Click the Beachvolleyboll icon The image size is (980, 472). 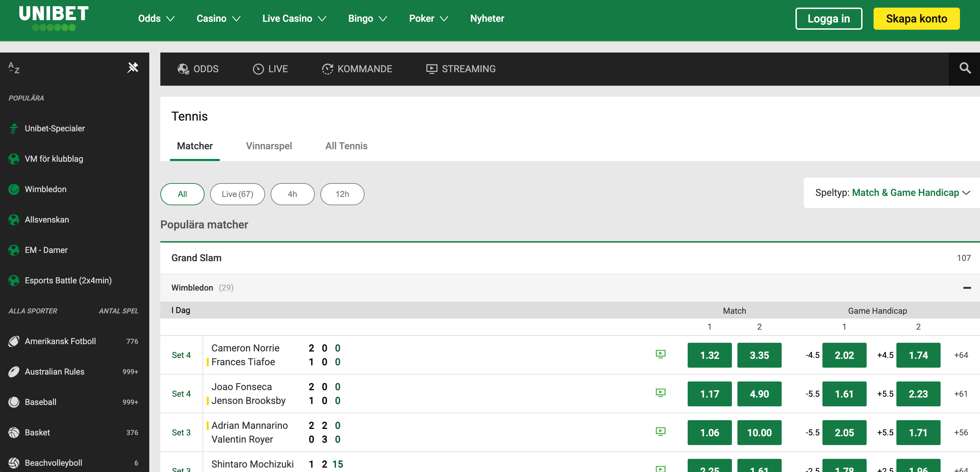pyautogui.click(x=14, y=463)
